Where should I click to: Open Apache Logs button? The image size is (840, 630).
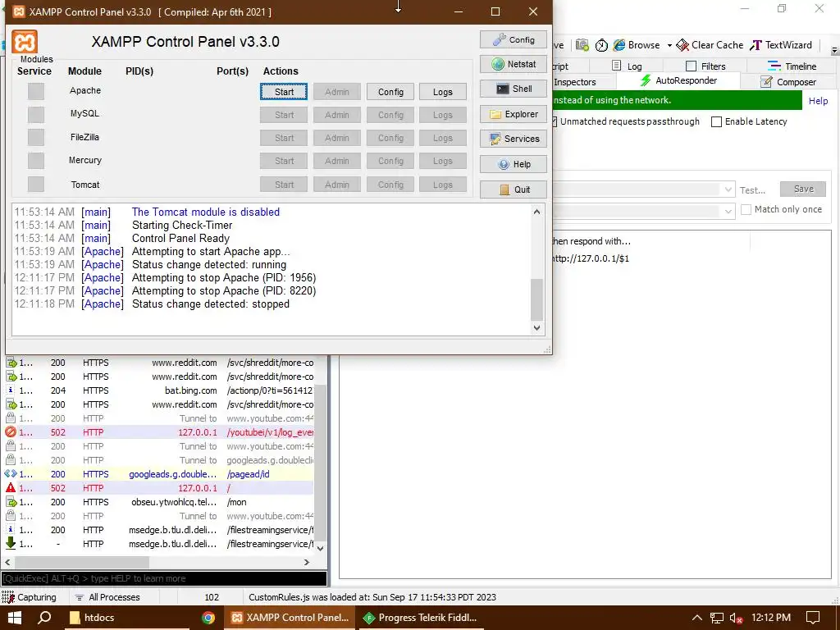coord(442,92)
